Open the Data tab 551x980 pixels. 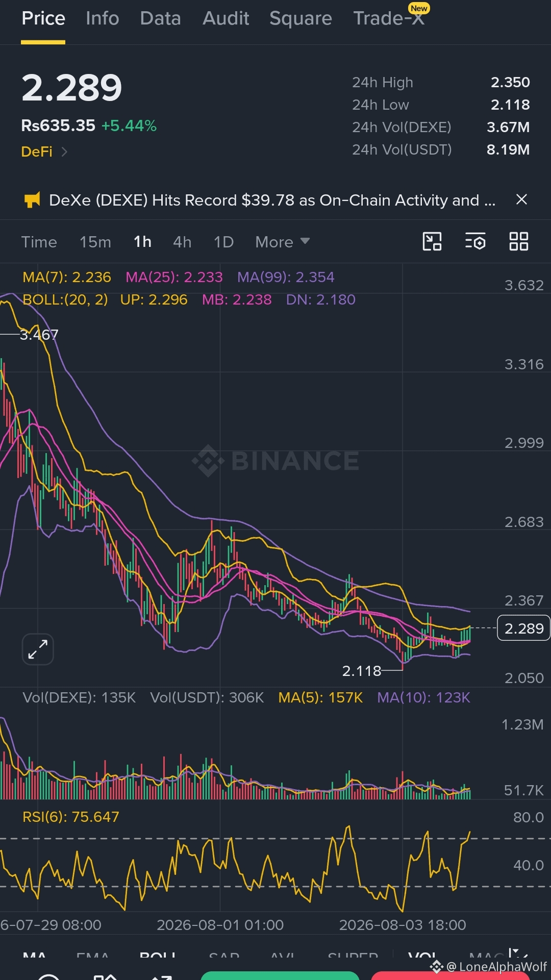click(160, 18)
